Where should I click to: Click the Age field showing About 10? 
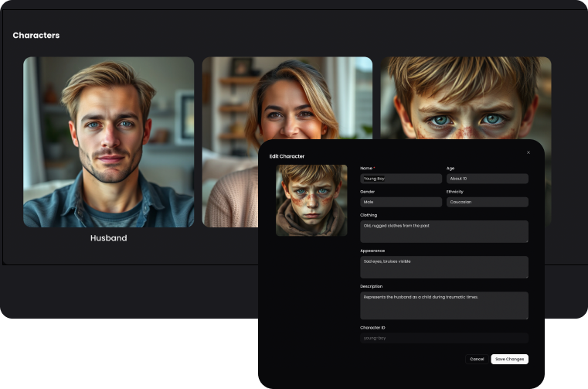[487, 179]
